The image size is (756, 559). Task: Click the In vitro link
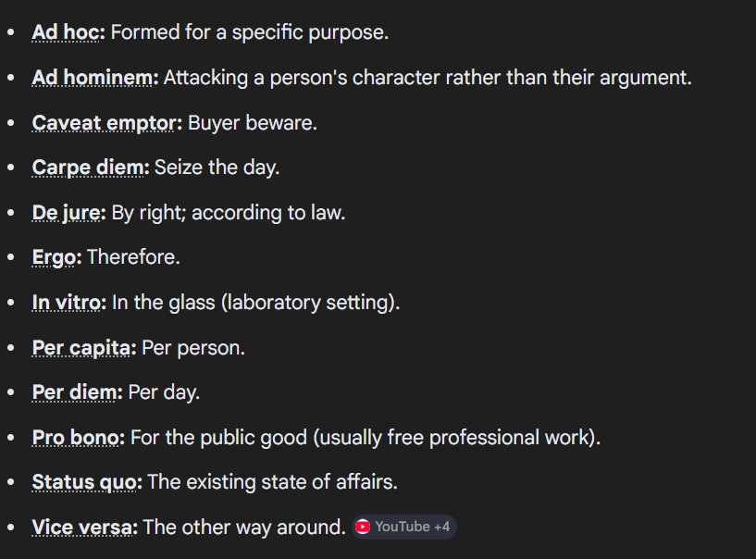point(68,303)
